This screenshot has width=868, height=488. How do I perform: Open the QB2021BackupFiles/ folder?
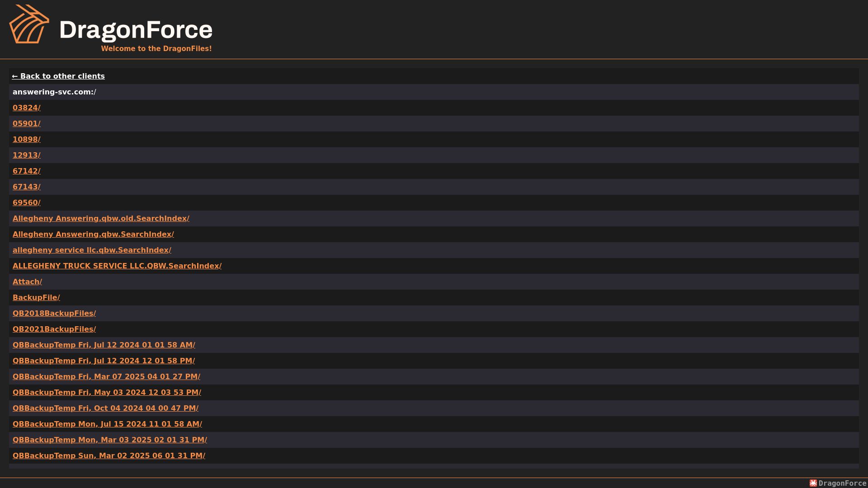(x=54, y=329)
